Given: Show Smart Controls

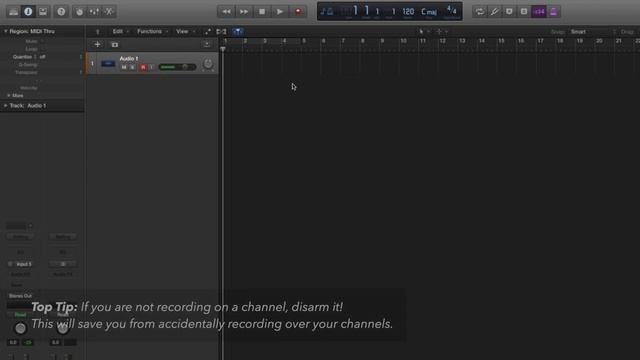Looking at the screenshot, I should [80, 11].
